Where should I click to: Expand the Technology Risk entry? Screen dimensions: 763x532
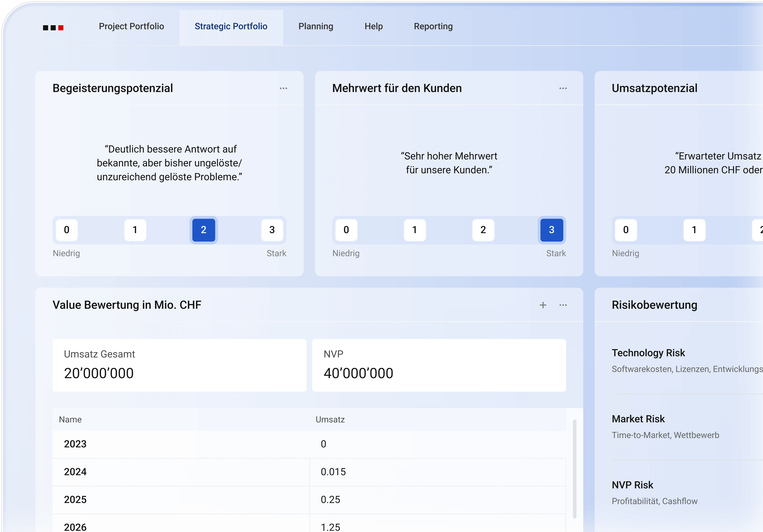click(648, 353)
